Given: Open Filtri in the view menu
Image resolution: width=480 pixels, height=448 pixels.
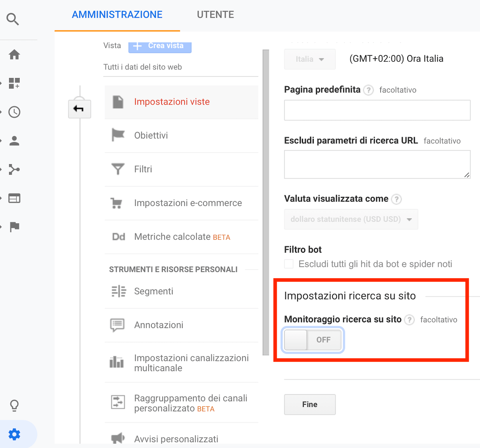Looking at the screenshot, I should click(x=143, y=169).
